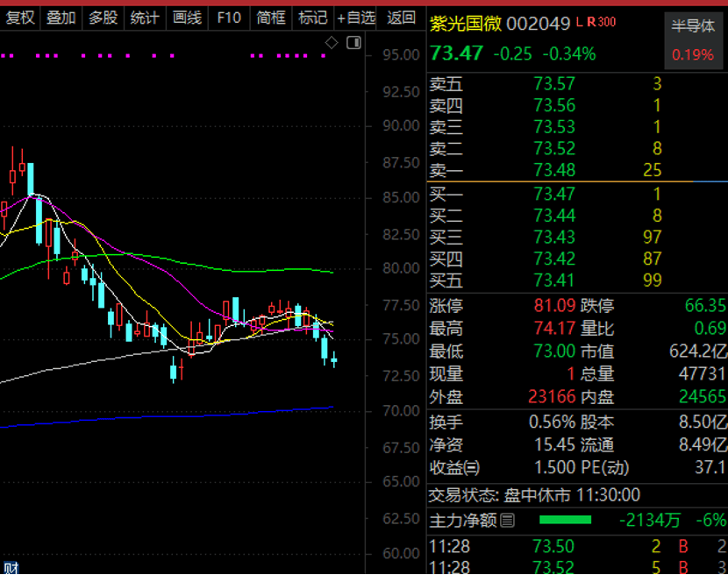Click the 市值 value 624.2亿
The image size is (728, 575).
(698, 351)
